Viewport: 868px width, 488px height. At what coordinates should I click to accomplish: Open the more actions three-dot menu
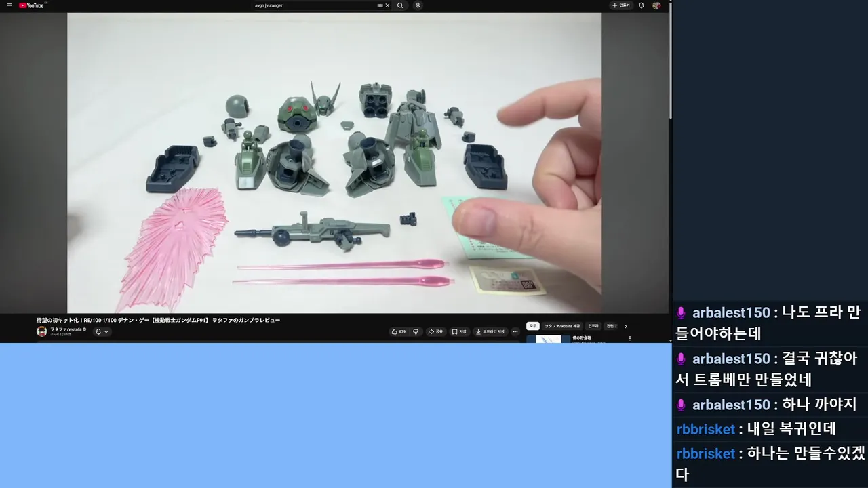515,331
